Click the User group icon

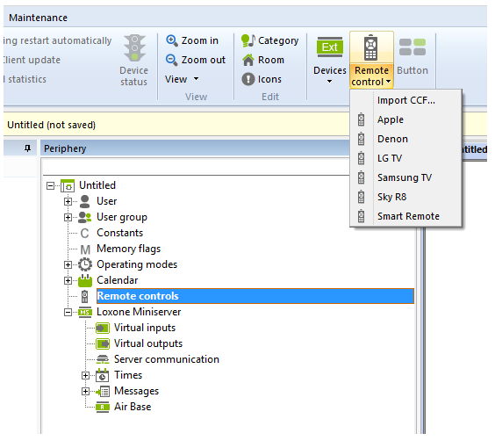coord(84,217)
